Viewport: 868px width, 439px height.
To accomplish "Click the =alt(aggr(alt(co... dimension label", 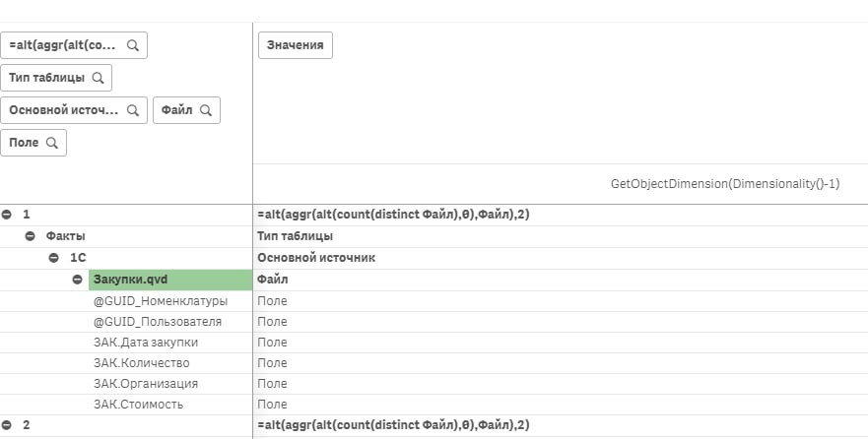I will 62,45.
